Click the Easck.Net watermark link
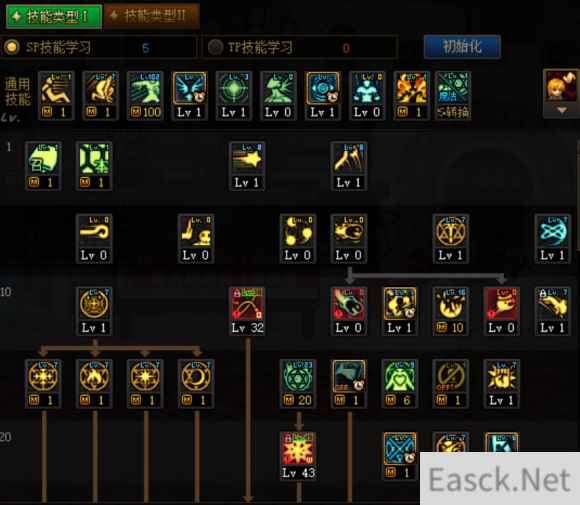 (500, 479)
